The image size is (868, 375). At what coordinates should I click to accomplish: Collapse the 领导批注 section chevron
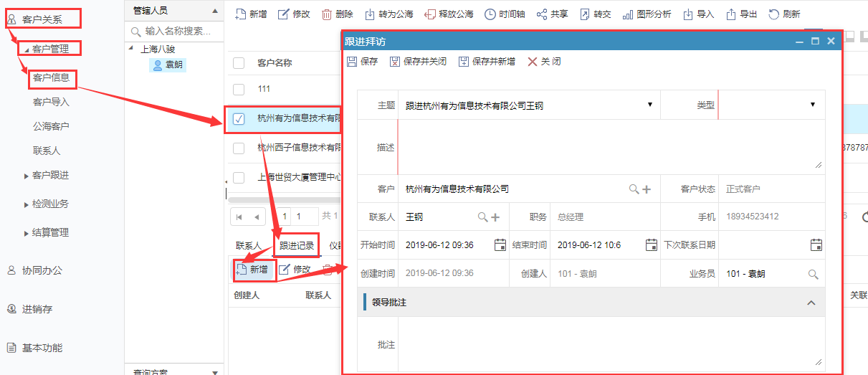(x=811, y=303)
